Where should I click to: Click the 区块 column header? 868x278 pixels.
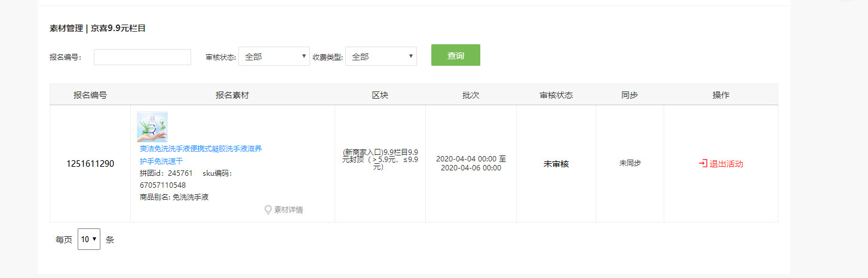click(x=380, y=95)
